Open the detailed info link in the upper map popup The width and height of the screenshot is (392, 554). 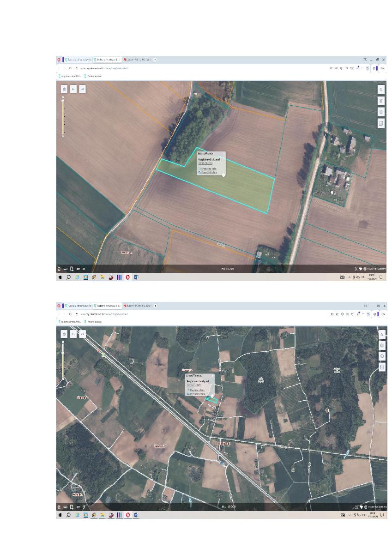[x=209, y=169]
